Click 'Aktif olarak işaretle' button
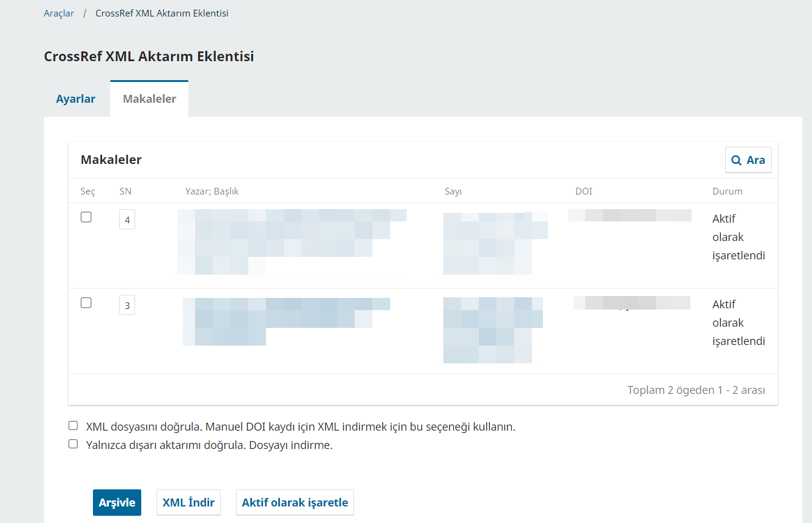This screenshot has width=812, height=523. [295, 503]
